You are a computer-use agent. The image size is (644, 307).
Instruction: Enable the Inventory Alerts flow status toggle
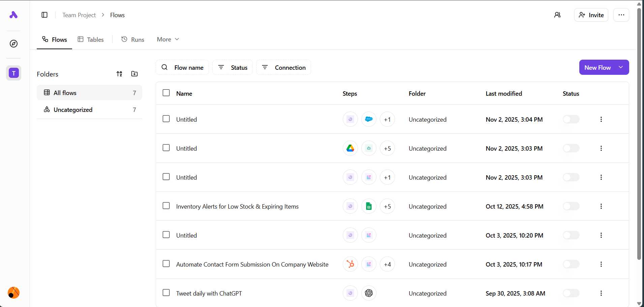[x=571, y=206]
